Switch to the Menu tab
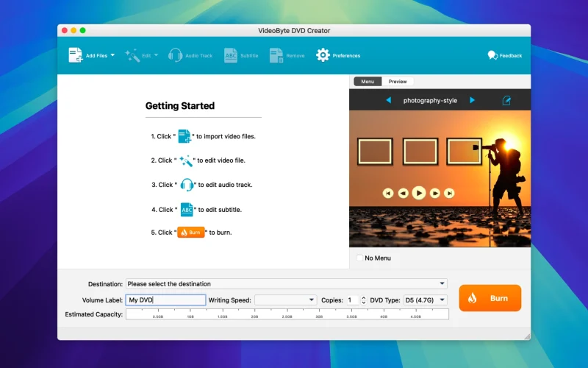 pos(367,82)
